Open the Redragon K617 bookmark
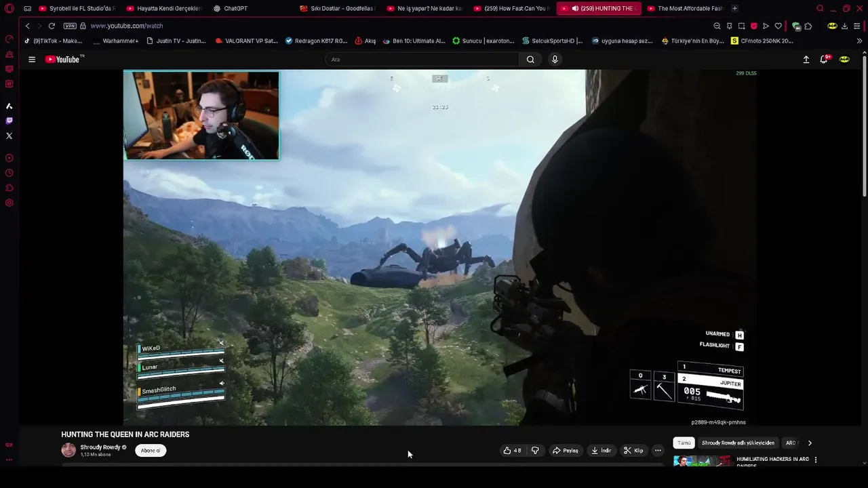Image resolution: width=868 pixels, height=488 pixels. pyautogui.click(x=317, y=41)
